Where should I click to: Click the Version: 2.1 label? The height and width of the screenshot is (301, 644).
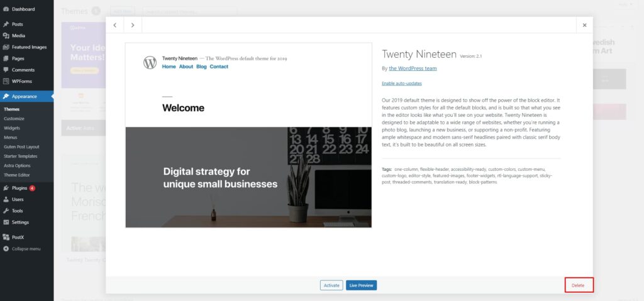coord(470,57)
